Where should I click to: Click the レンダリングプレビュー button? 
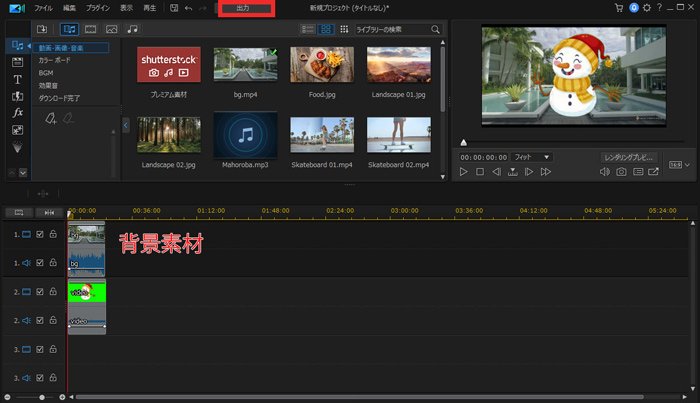pyautogui.click(x=629, y=158)
